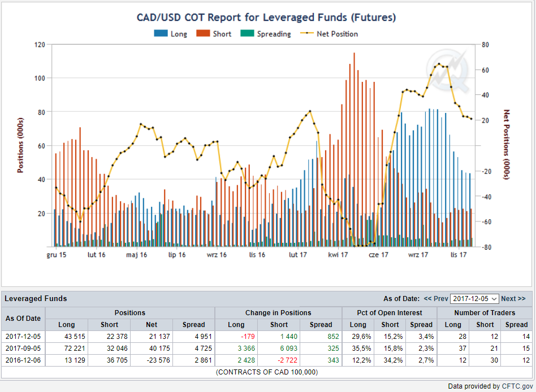Click the Short position value 36 705
Viewport: 536px width, 392px height.
tap(117, 360)
